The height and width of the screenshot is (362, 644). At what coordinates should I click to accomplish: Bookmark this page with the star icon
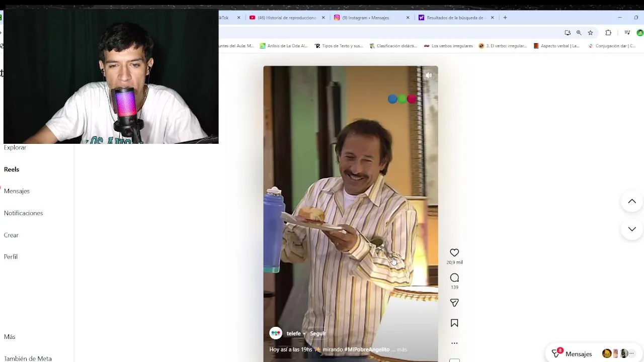pos(590,33)
